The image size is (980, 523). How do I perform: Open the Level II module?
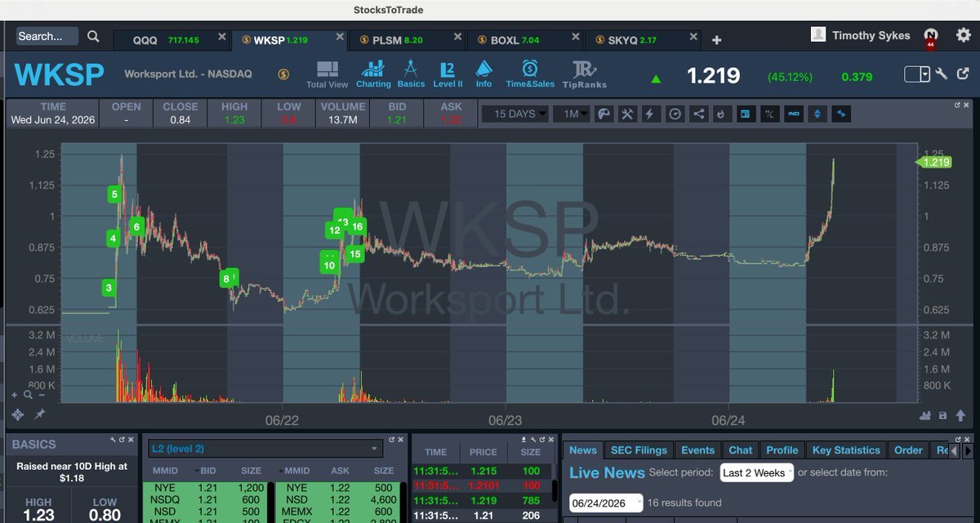click(x=448, y=74)
